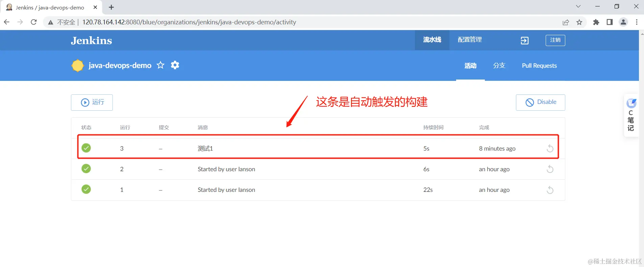The width and height of the screenshot is (644, 267).
Task: Open the 配置管理 administration tab
Action: tap(470, 40)
